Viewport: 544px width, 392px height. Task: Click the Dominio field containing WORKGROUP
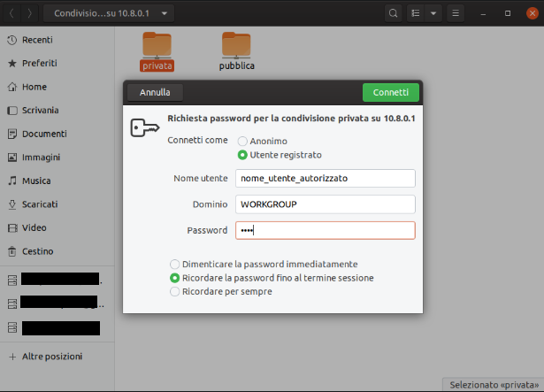point(326,204)
